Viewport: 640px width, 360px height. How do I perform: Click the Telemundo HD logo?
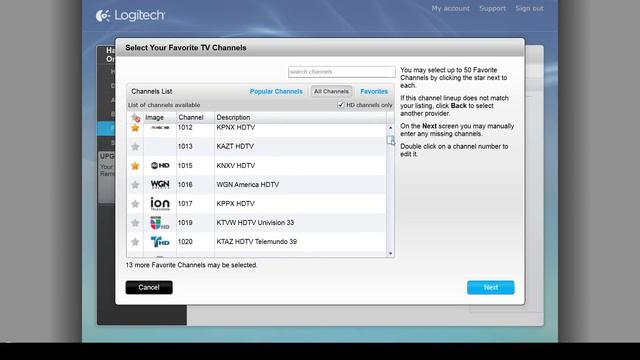(160, 242)
